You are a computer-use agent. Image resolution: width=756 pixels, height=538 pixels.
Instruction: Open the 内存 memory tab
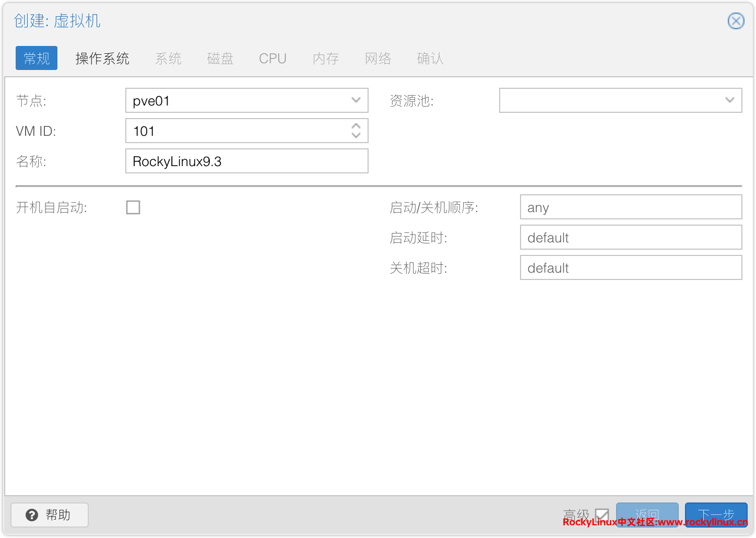pyautogui.click(x=326, y=58)
